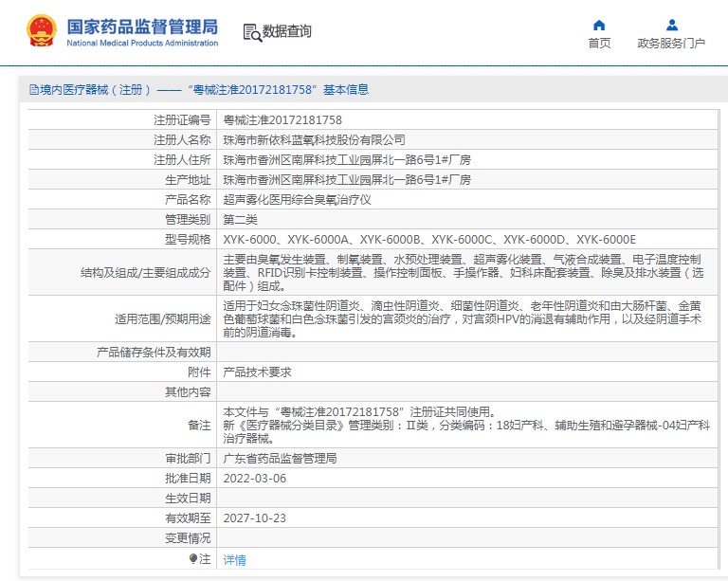Open the 数据查询 menu text

click(287, 31)
